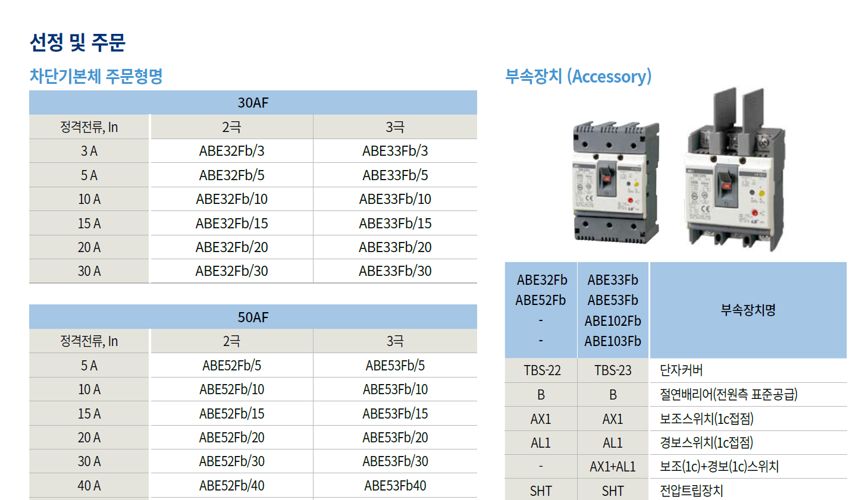Screen dimensions: 868x500
Task: Select order code 'ABE32Fb/20'
Action: pyautogui.click(x=232, y=247)
